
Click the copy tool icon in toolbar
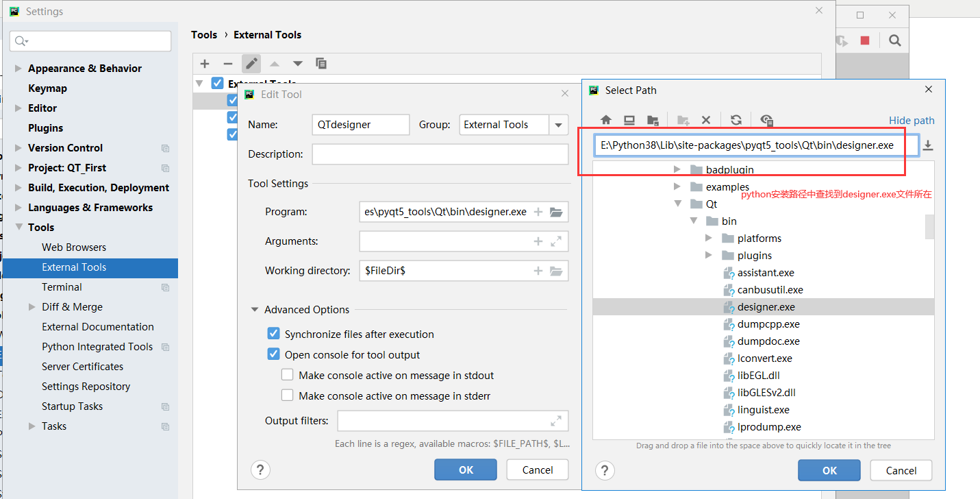click(321, 64)
